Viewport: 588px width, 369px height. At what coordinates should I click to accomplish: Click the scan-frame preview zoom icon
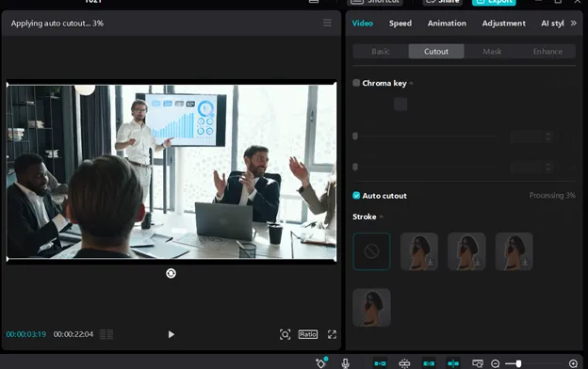pyautogui.click(x=285, y=334)
